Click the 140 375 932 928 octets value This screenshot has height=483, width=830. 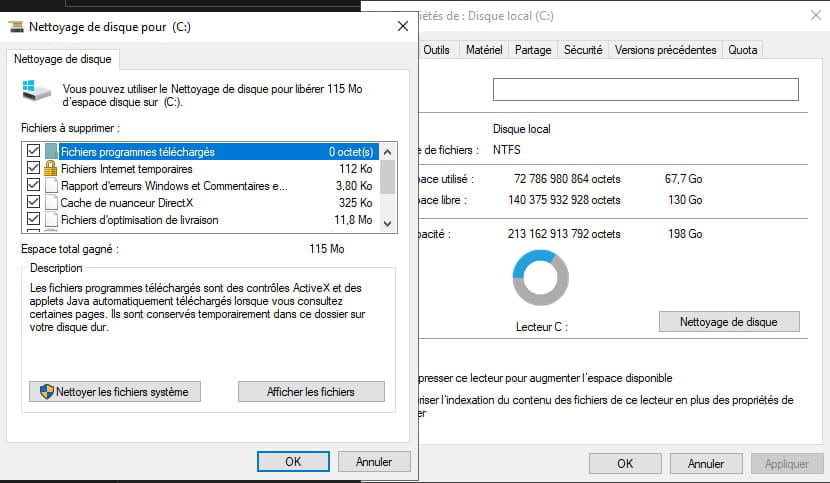564,200
